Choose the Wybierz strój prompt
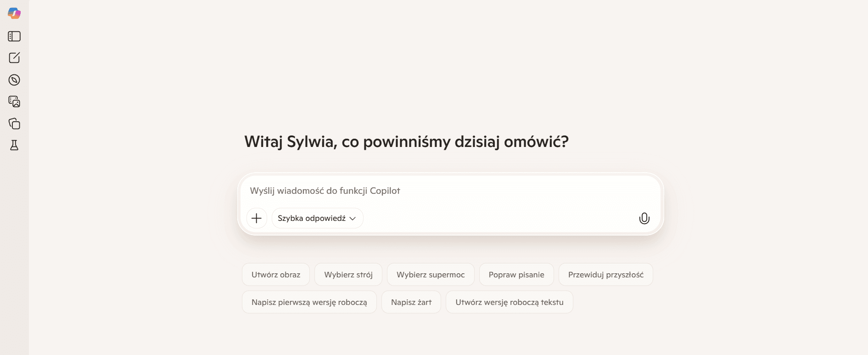The image size is (868, 355). click(348, 274)
